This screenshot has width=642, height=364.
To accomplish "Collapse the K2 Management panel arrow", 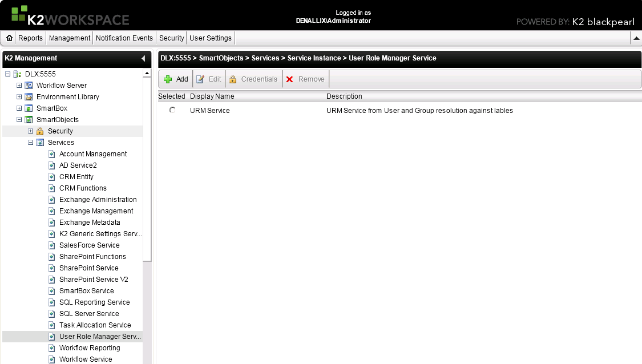I will pyautogui.click(x=143, y=59).
